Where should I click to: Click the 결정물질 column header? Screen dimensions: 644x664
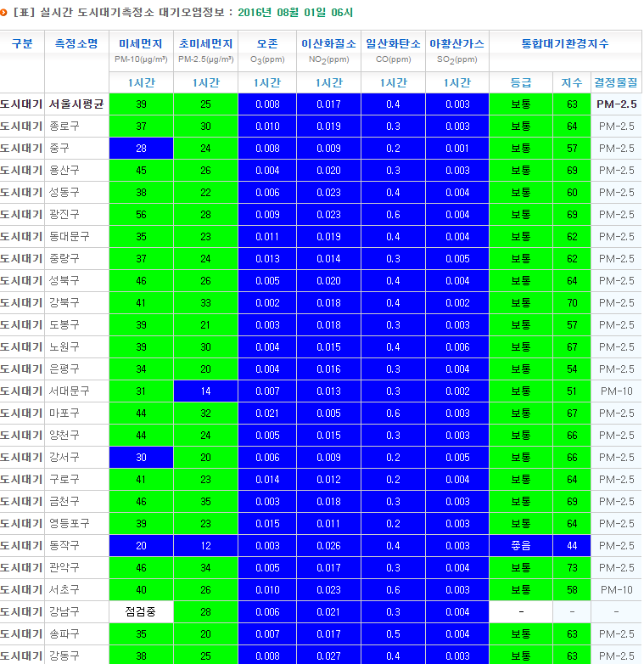point(616,82)
